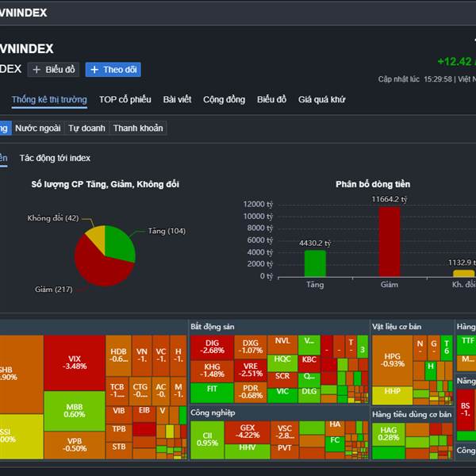Click the PDR -0.68% heatmap tile

(x=250, y=392)
